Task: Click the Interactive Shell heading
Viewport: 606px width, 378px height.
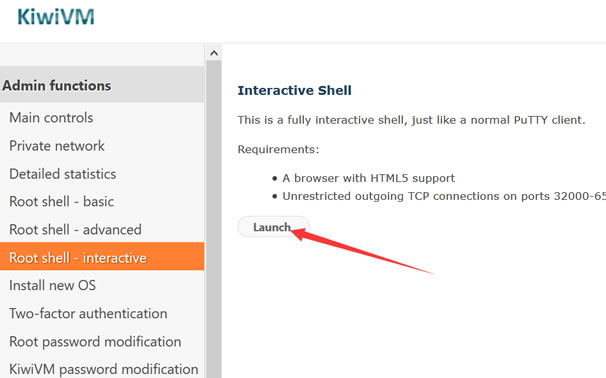Action: (x=294, y=90)
